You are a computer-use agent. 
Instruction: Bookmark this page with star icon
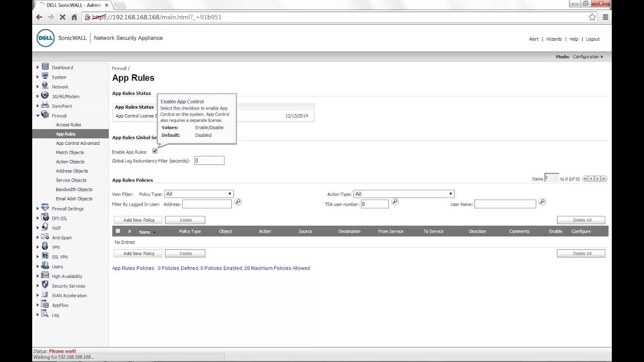tap(592, 17)
